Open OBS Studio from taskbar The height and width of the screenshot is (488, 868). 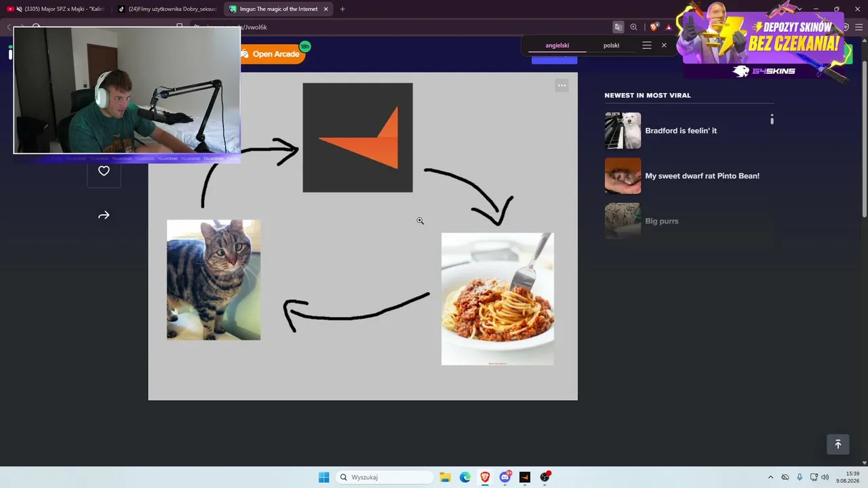[545, 477]
